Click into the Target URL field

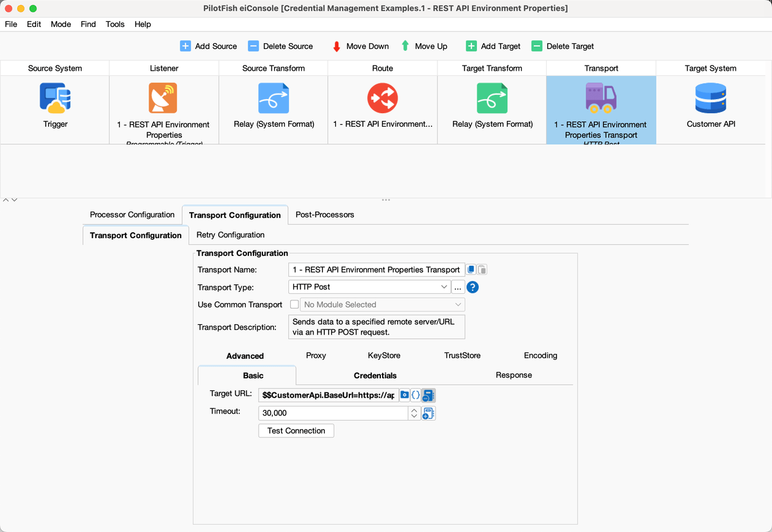click(328, 395)
